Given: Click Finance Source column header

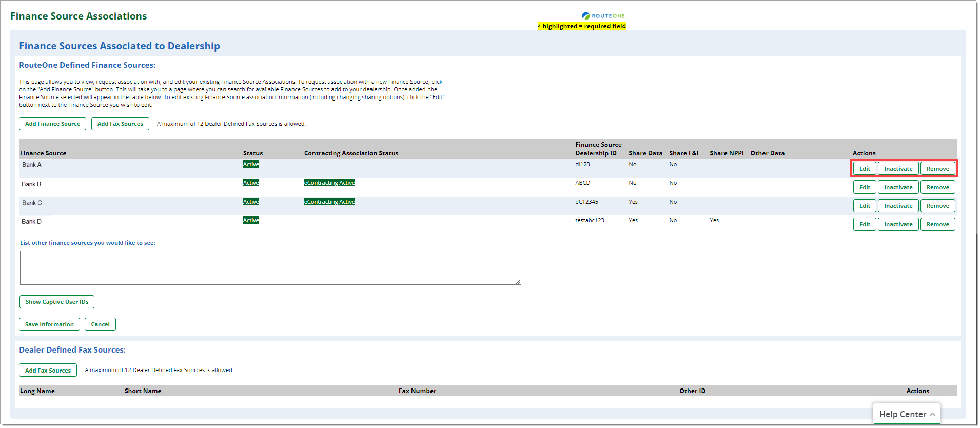Looking at the screenshot, I should 43,153.
